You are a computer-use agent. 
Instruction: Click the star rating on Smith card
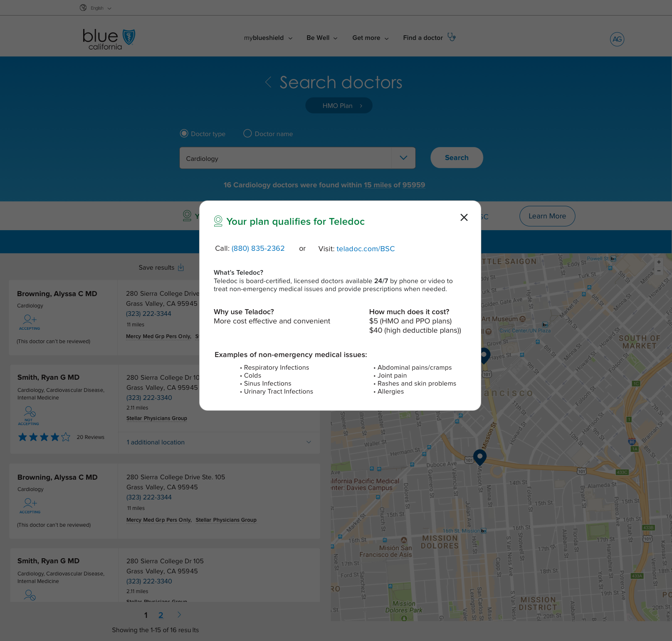click(44, 437)
